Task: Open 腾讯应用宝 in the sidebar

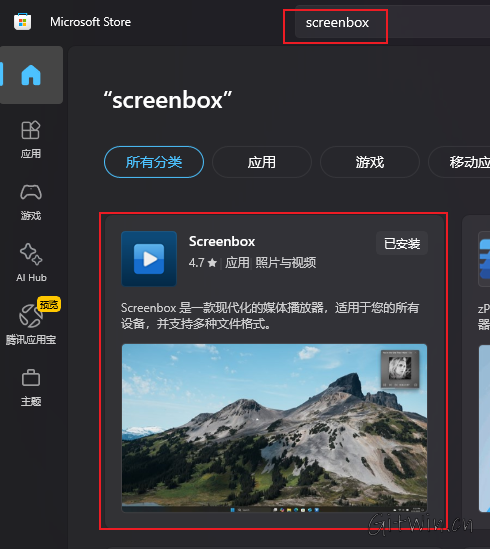Action: (x=31, y=324)
